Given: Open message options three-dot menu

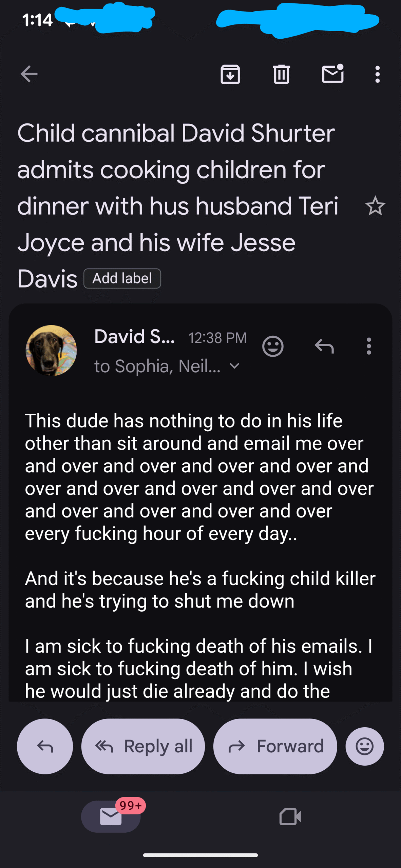Looking at the screenshot, I should tap(369, 346).
